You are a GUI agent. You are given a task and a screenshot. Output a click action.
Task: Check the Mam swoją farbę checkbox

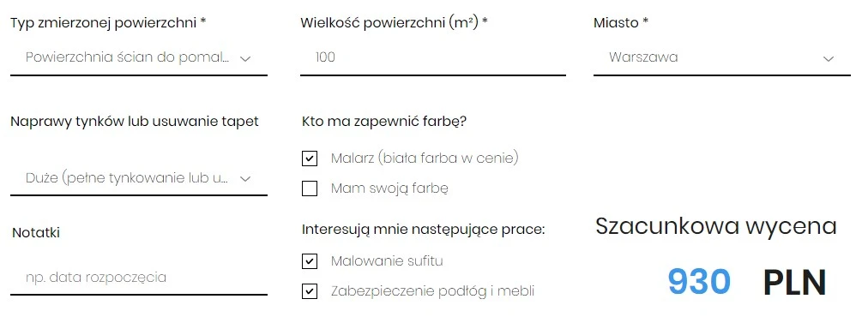pos(310,188)
